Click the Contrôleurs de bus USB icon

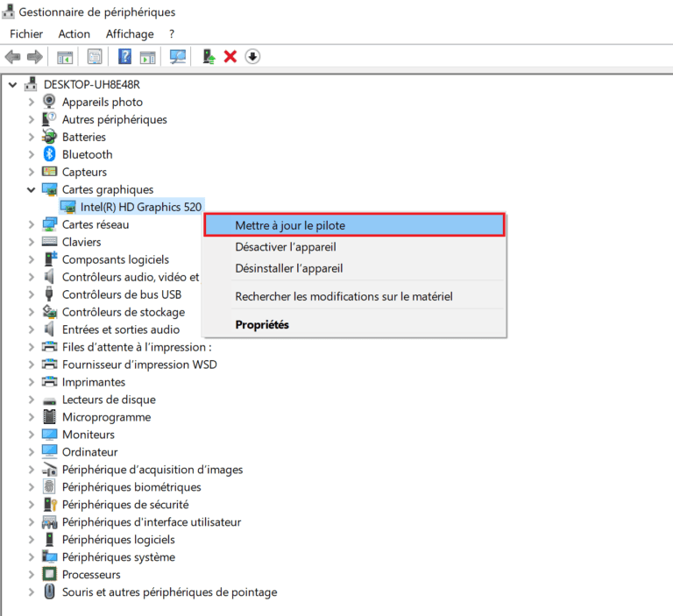pos(49,294)
